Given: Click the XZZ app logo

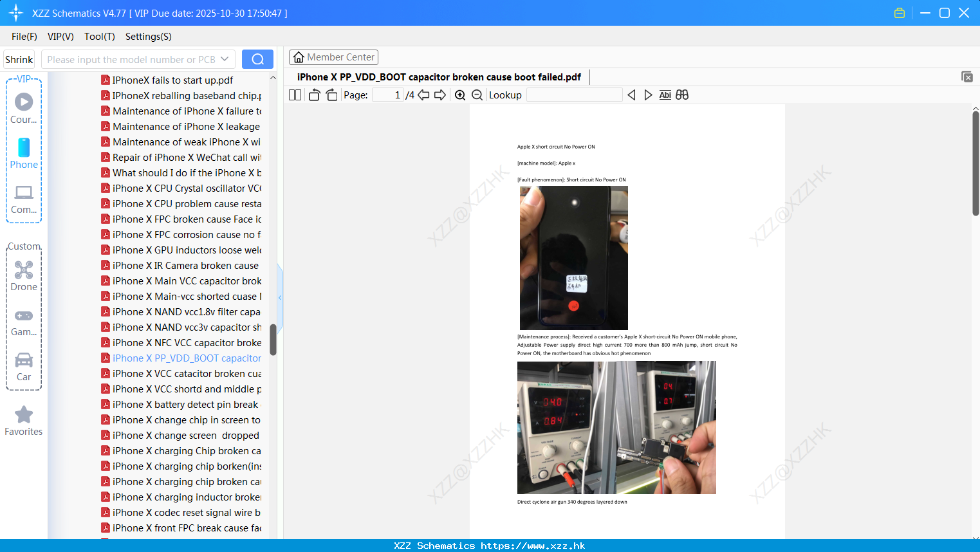Looking at the screenshot, I should click(16, 13).
